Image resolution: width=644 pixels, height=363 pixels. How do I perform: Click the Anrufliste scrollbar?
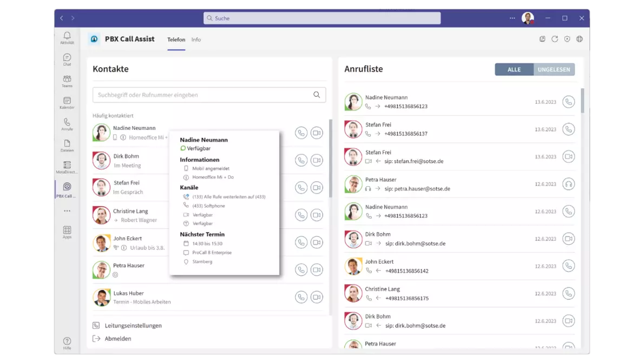[582, 101]
